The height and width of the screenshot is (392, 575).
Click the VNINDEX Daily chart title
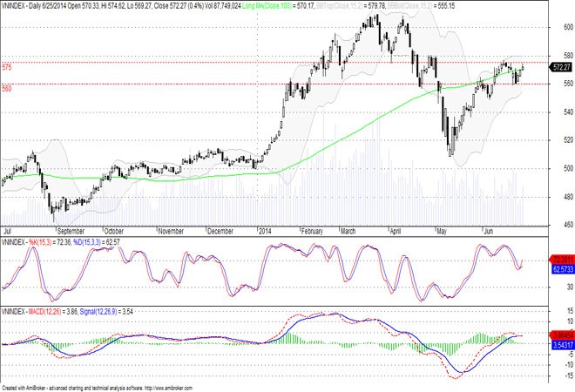pos(42,5)
